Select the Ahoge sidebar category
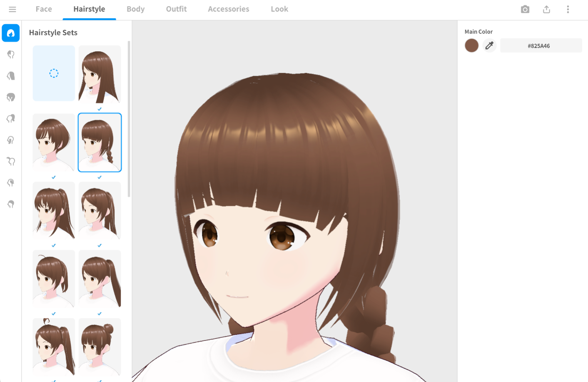588x382 pixels. coord(11,161)
